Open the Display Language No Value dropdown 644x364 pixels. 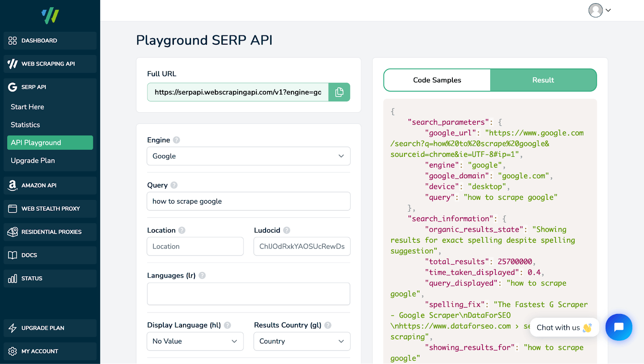coord(195,341)
